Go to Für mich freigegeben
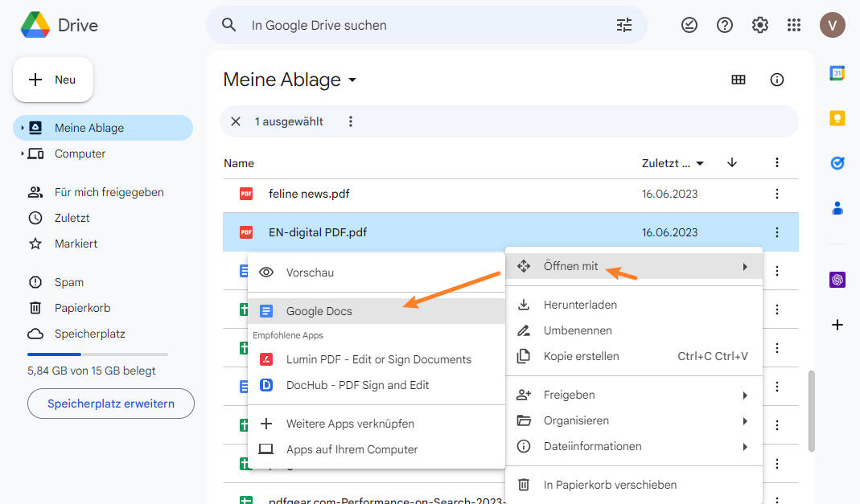Image resolution: width=860 pixels, height=504 pixels. point(103,192)
